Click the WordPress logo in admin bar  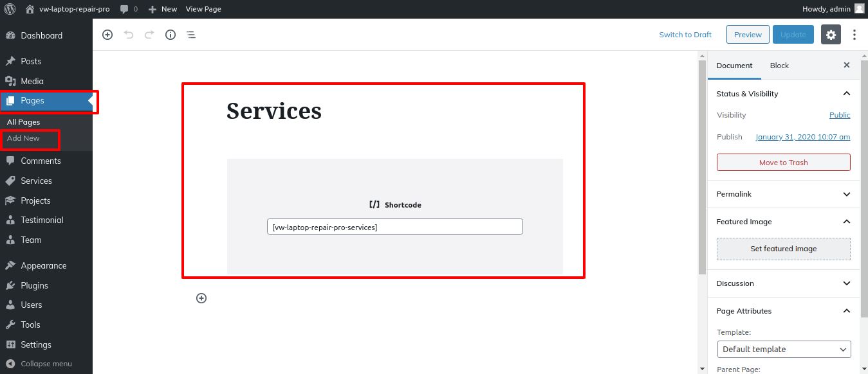[x=10, y=9]
